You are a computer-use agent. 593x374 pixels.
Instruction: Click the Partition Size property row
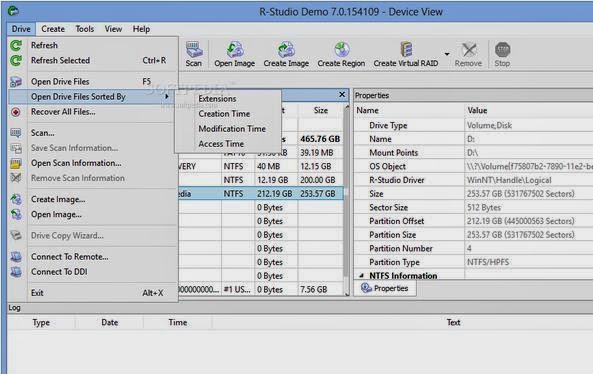(474, 235)
